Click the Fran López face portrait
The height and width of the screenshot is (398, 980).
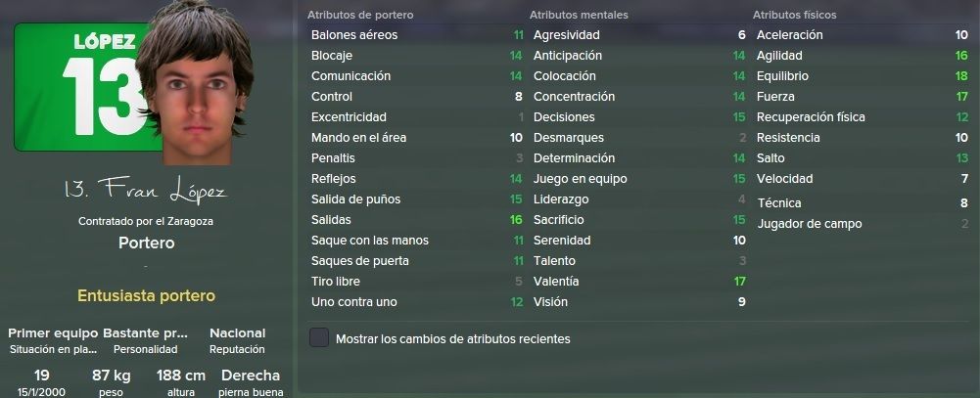tap(195, 84)
